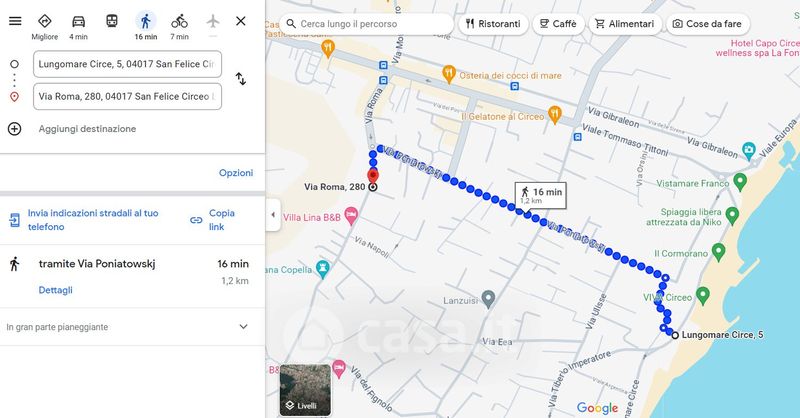Open the main menu hamburger icon
This screenshot has width=800, height=418.
tap(15, 21)
